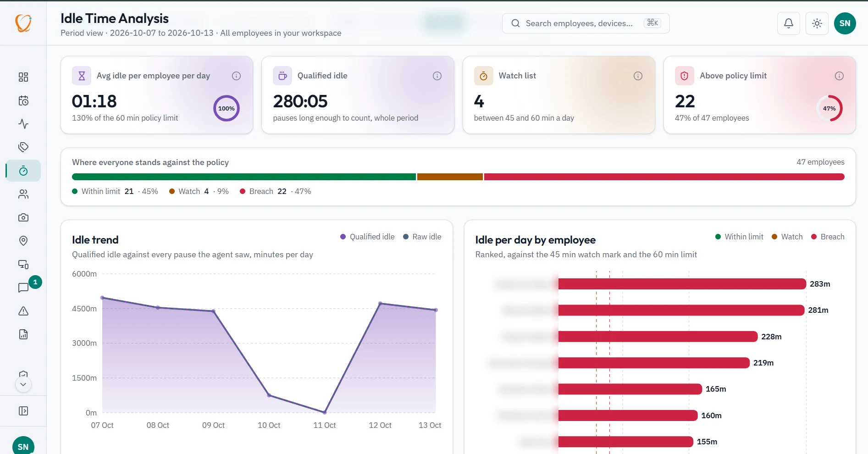The height and width of the screenshot is (454, 868).
Task: Toggle the light/dark theme sun button
Action: pyautogui.click(x=817, y=23)
